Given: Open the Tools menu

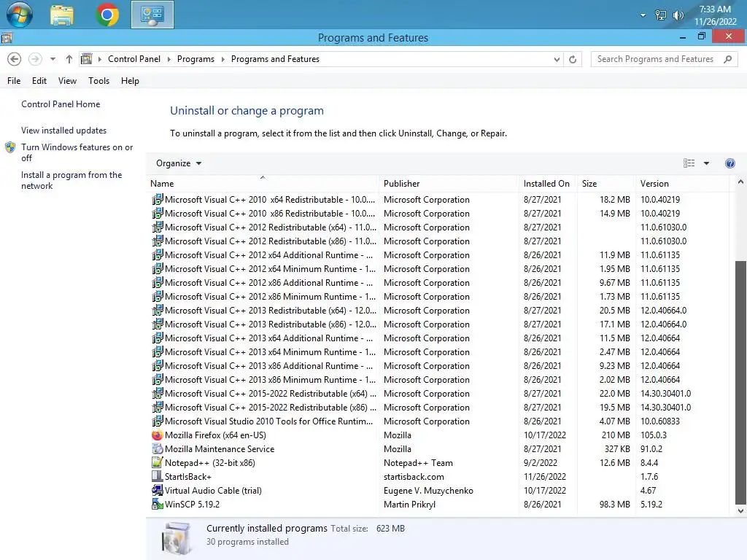Looking at the screenshot, I should tap(98, 81).
